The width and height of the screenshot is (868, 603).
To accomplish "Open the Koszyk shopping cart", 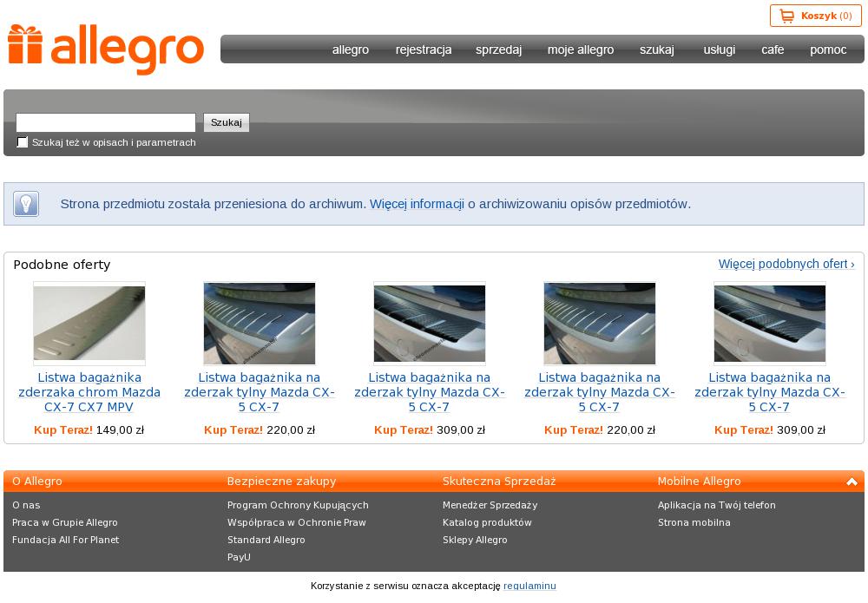I will pyautogui.click(x=815, y=16).
